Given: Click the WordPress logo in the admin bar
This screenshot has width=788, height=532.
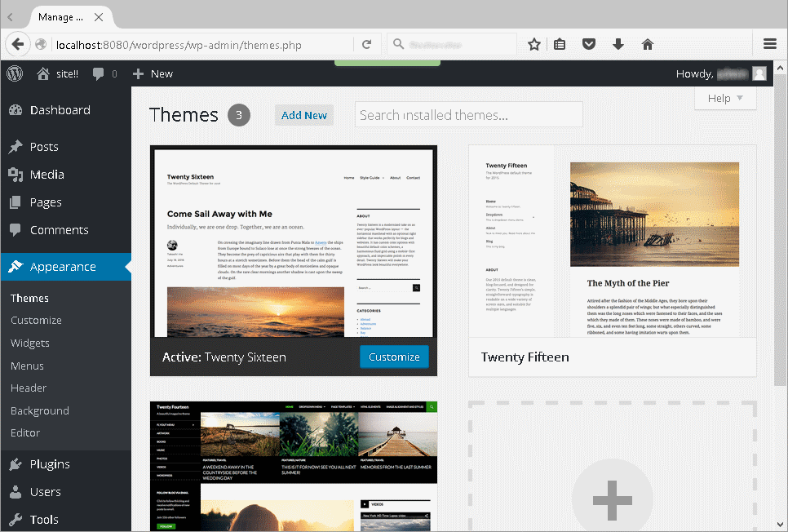Looking at the screenshot, I should point(14,73).
